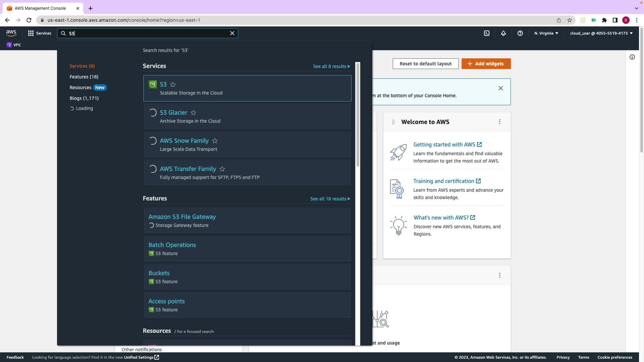
Task: Click inside the S3 search input field
Action: (148, 33)
